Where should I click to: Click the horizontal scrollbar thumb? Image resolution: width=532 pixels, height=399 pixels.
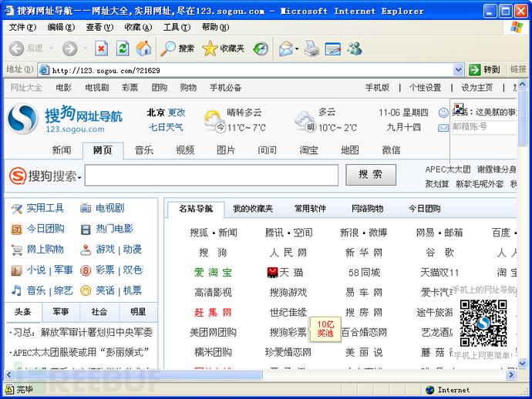(139, 374)
